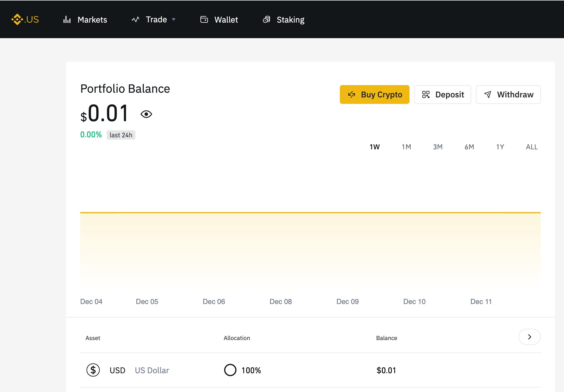This screenshot has height=392, width=564.
Task: Expand the Trade dropdown arrow
Action: (174, 20)
